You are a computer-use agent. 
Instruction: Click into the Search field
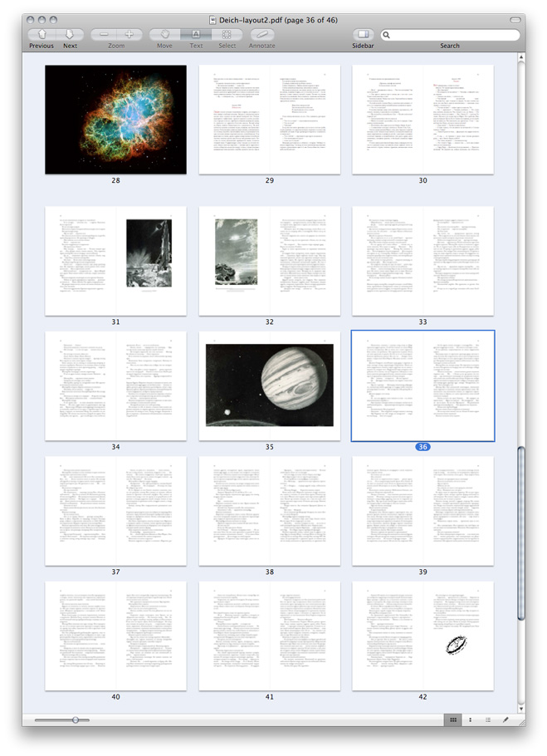click(x=455, y=35)
